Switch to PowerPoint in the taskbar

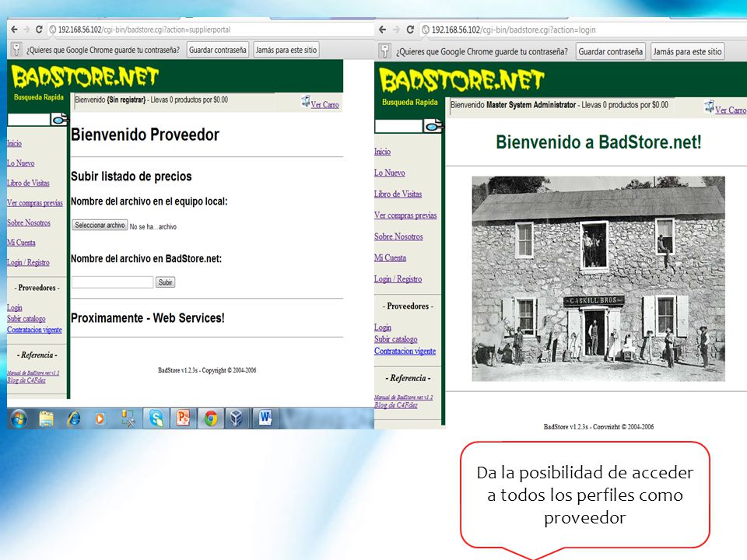tap(183, 418)
